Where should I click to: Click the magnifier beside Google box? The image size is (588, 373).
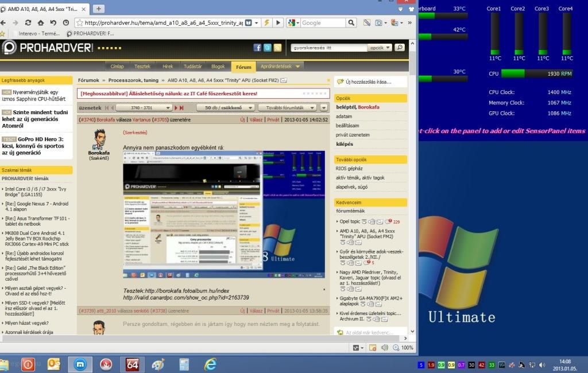tap(351, 23)
